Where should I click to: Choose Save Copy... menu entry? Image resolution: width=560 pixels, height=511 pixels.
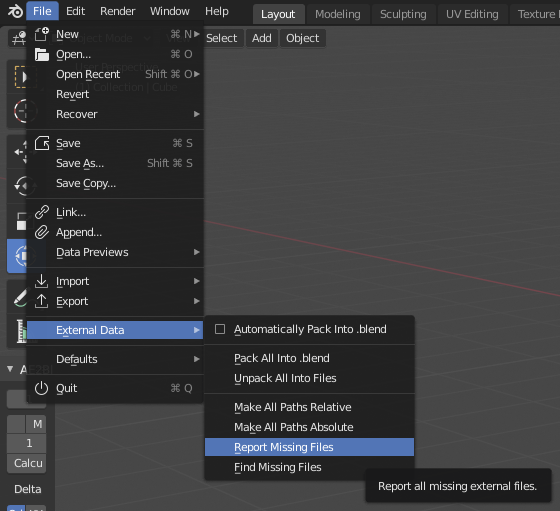click(x=115, y=183)
